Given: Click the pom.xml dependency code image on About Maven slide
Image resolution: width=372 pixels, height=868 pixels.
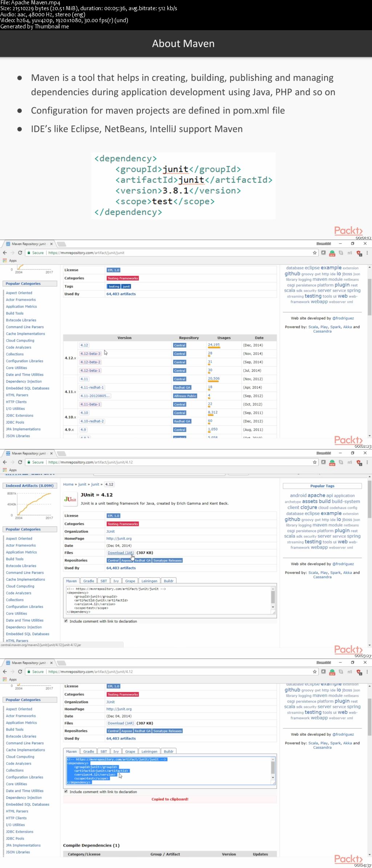Looking at the screenshot, I should 183,185.
